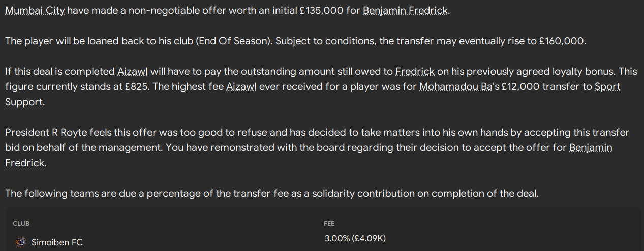
Task: Open Benjamin Fredrick link in the opening sentence
Action: click(405, 11)
